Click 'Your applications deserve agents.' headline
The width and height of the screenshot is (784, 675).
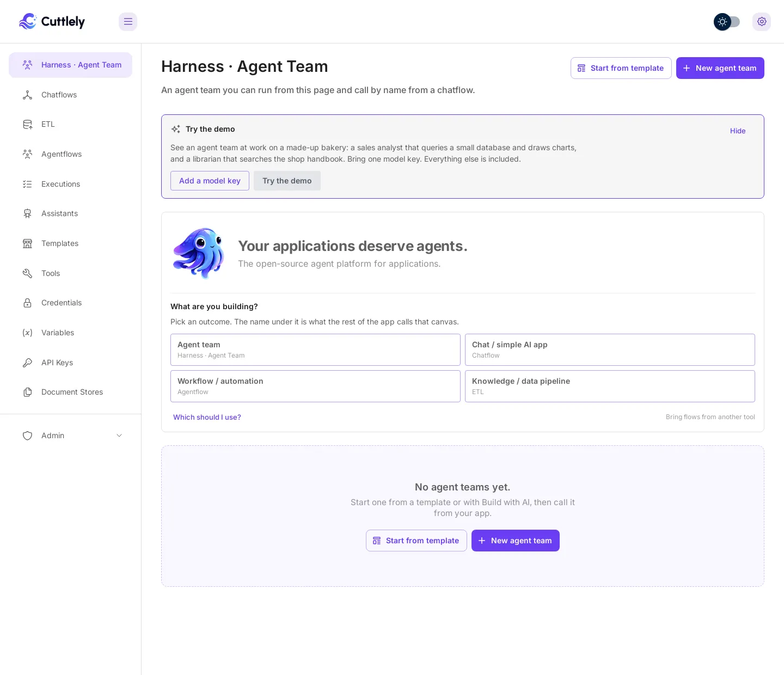click(x=353, y=246)
